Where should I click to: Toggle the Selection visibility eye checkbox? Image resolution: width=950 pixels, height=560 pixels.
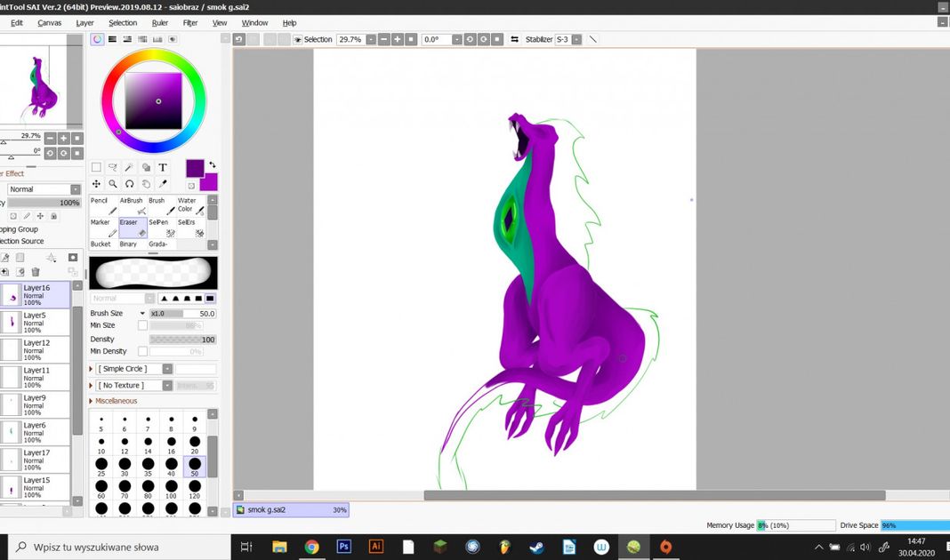297,40
